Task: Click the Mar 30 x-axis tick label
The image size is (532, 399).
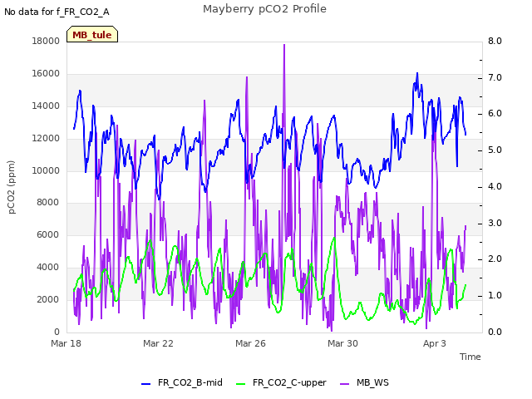Action: 342,343
